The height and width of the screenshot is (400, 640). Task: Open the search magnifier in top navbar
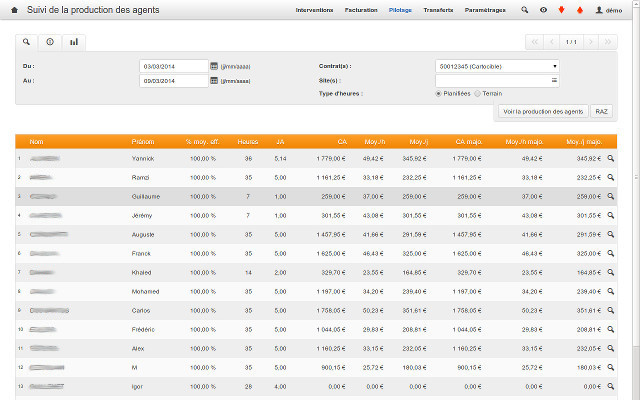(x=524, y=10)
